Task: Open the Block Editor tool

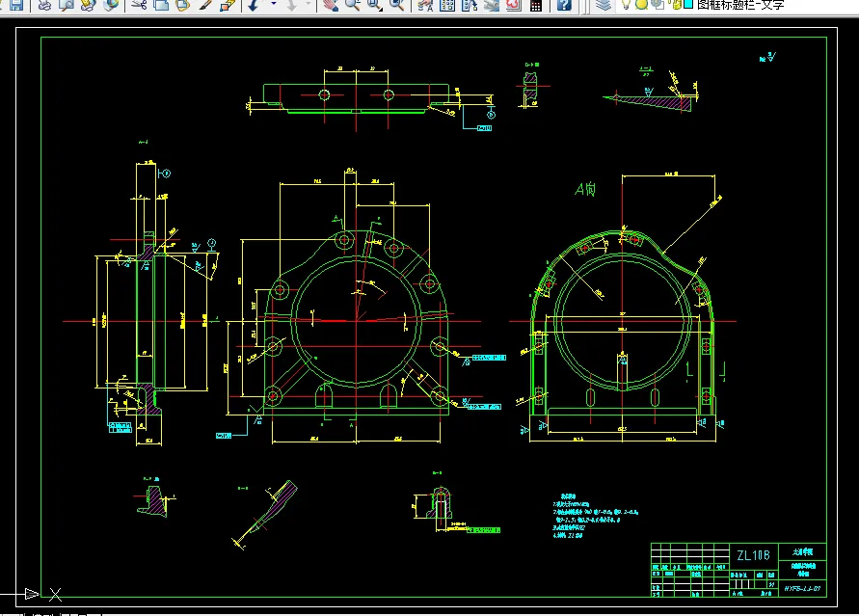Action: click(228, 5)
